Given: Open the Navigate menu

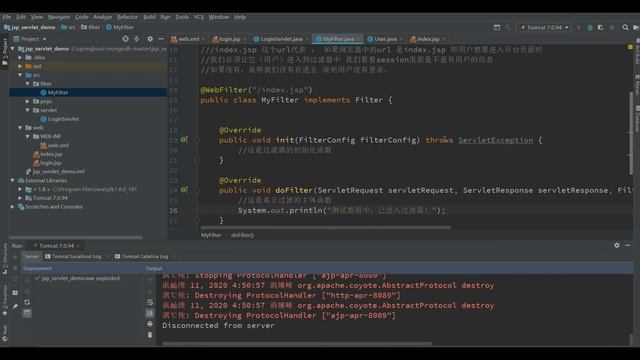Looking at the screenshot, I should tap(59, 17).
